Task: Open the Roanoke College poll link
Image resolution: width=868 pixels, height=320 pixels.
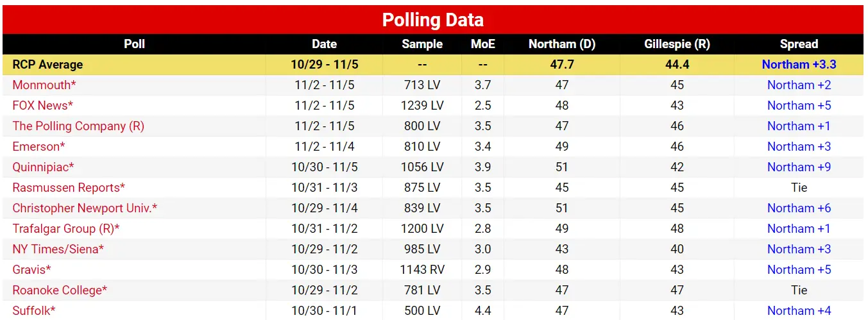Action: 60,291
